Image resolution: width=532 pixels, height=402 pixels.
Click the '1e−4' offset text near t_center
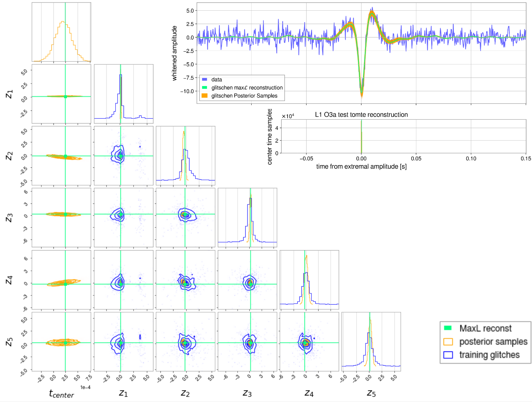click(85, 387)
